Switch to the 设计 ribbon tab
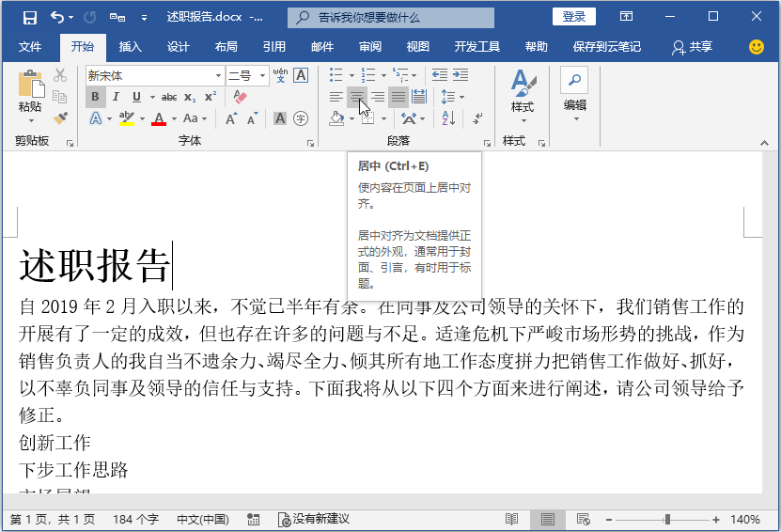 click(x=179, y=47)
